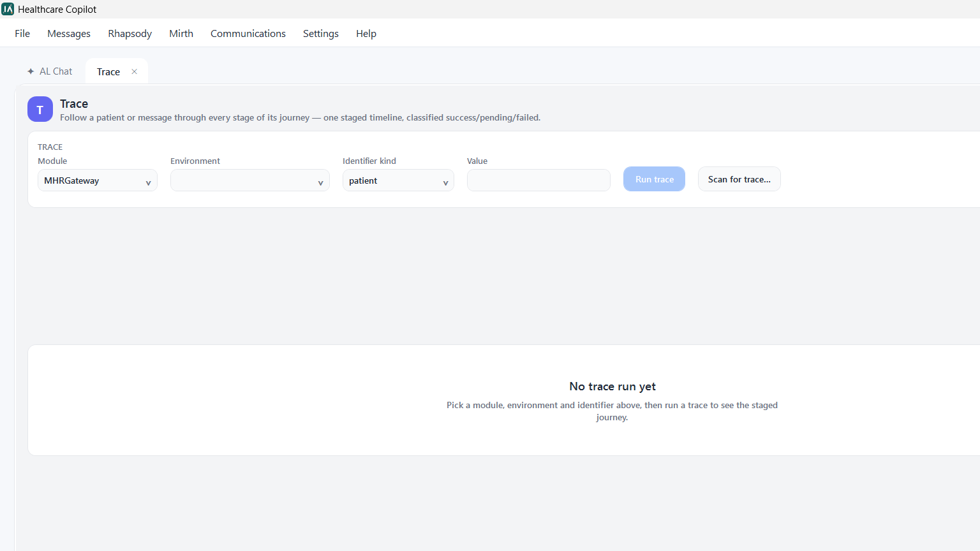Screen dimensions: 980x551
Task: Open the Communications menu
Action: pyautogui.click(x=248, y=33)
